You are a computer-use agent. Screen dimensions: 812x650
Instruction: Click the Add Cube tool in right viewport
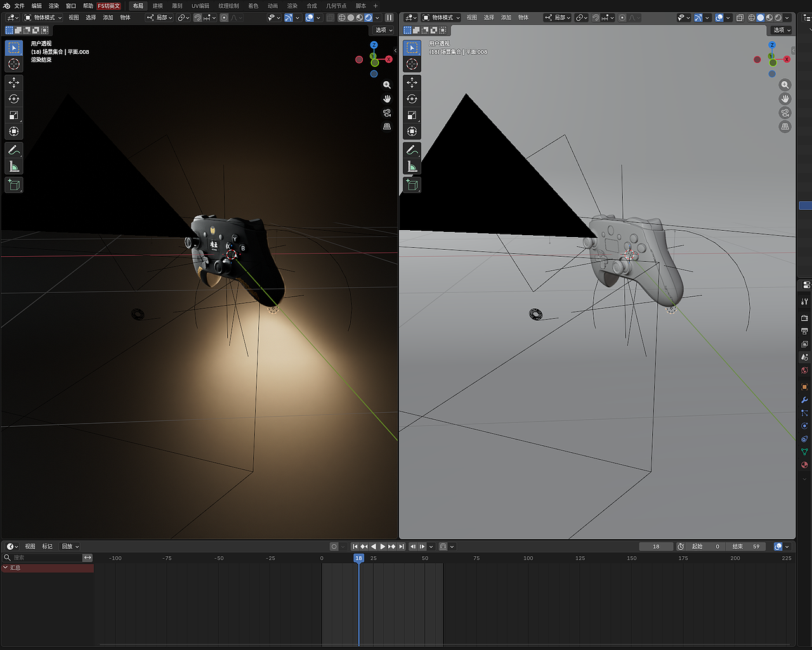pos(412,185)
